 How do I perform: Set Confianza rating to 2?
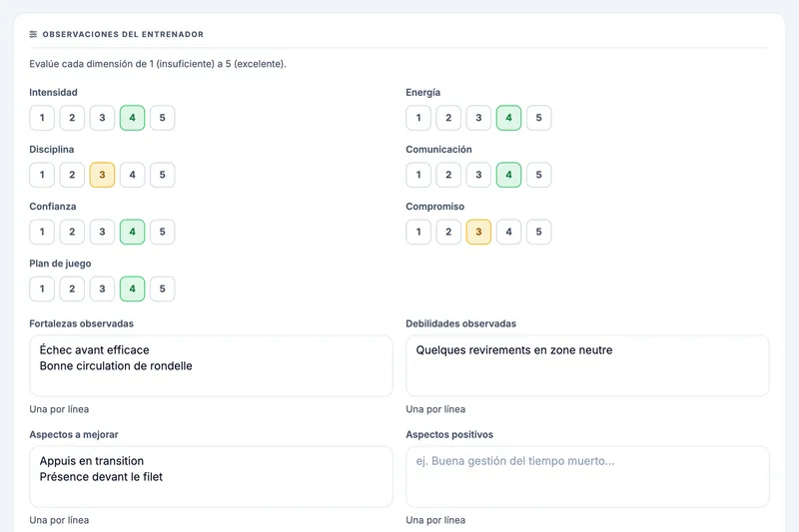[x=72, y=232]
